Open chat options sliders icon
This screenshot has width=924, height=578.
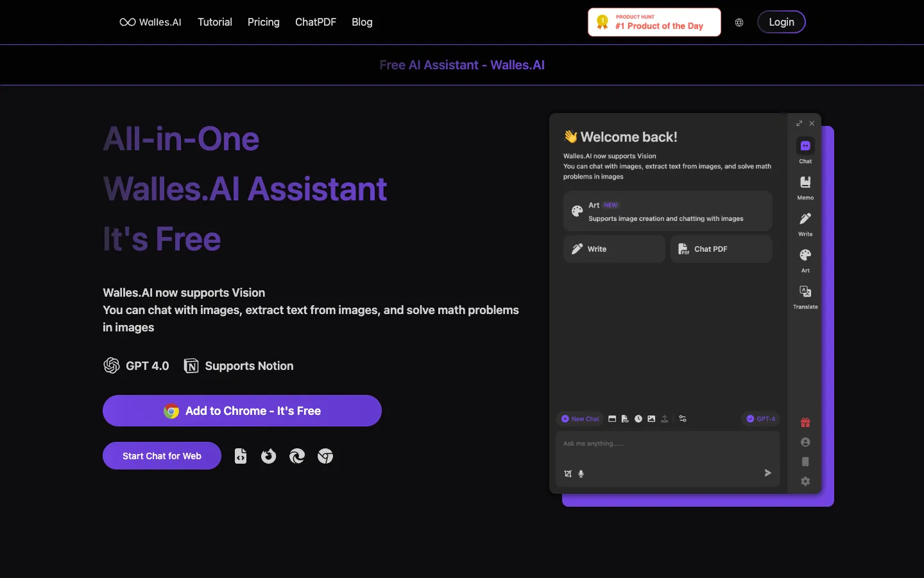tap(683, 419)
